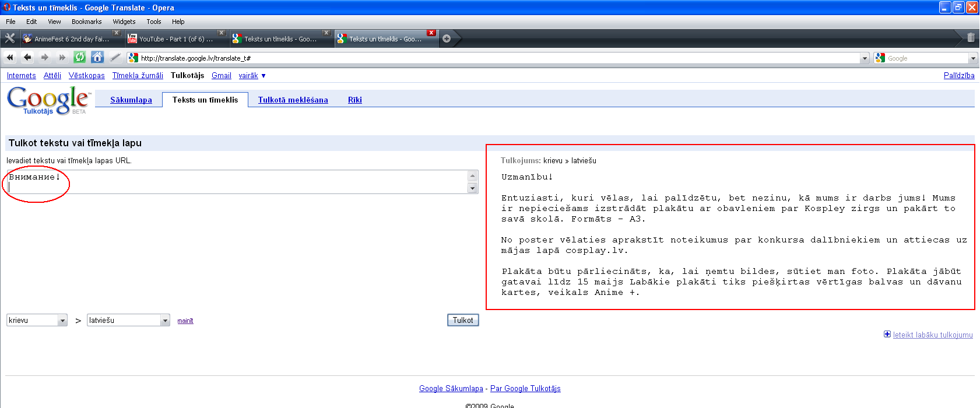Image resolution: width=980 pixels, height=408 pixels.
Task: Click the Google Tulkotājs logo
Action: click(48, 100)
